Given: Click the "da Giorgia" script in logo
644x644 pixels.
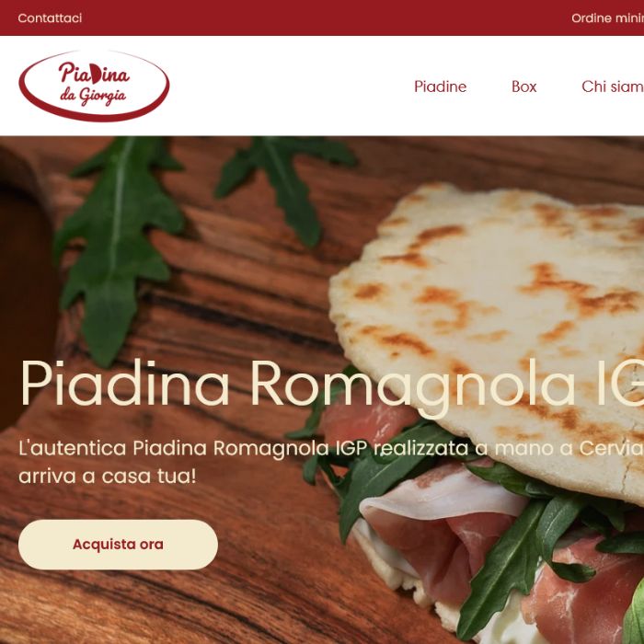Looking at the screenshot, I should [x=93, y=96].
